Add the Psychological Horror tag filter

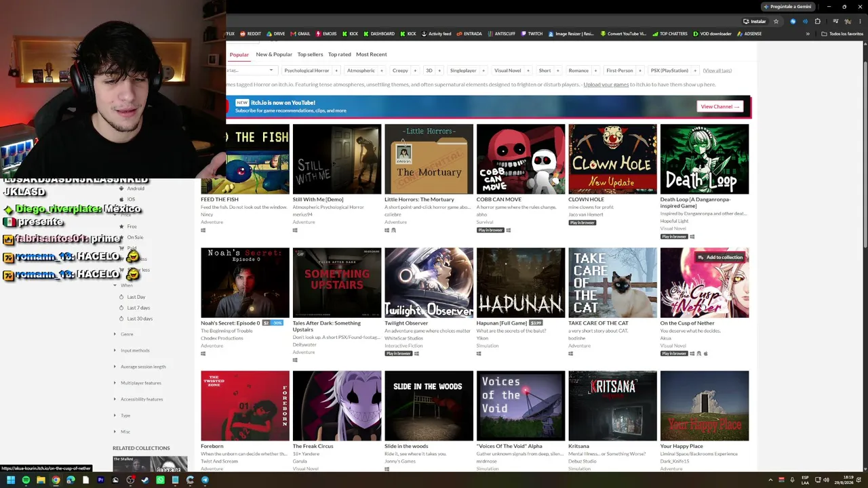[x=336, y=70]
